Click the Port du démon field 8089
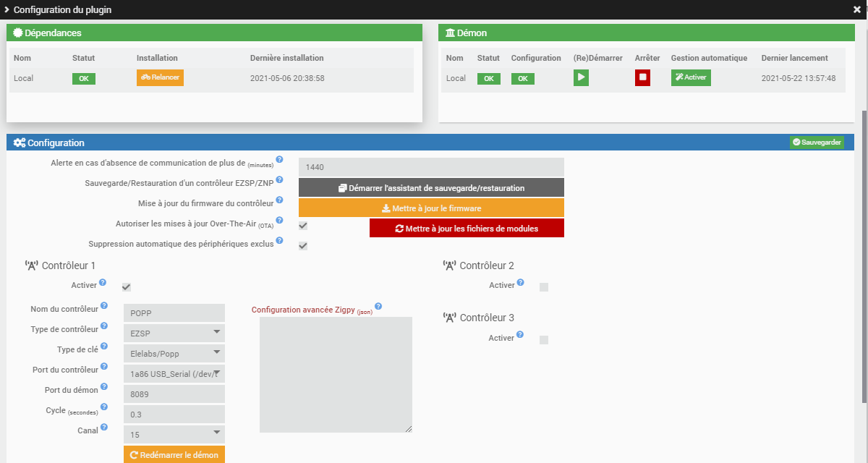This screenshot has width=868, height=463. (x=174, y=394)
